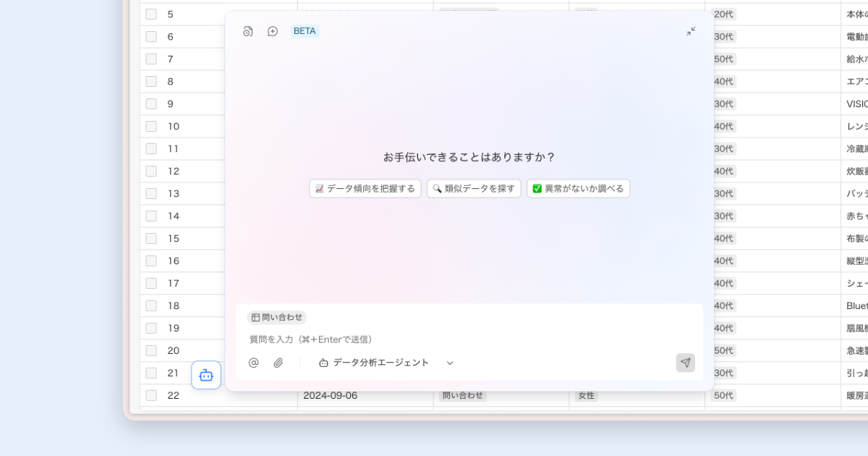The width and height of the screenshot is (868, 456).
Task: Choose 異常がないか調べる suggestion
Action: [x=578, y=188]
